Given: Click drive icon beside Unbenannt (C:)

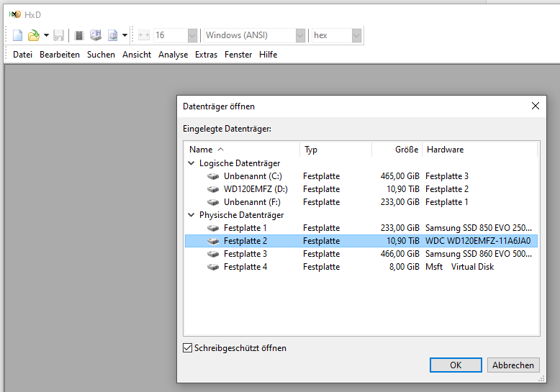Looking at the screenshot, I should coord(213,176).
